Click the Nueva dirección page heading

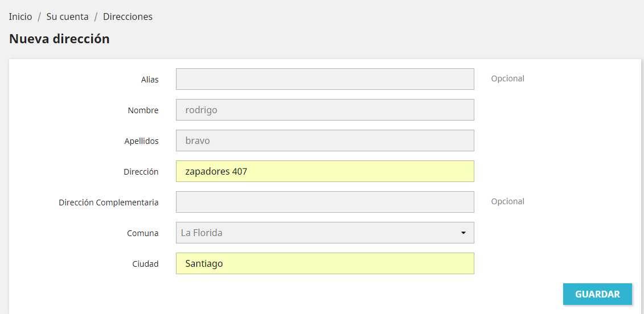[59, 39]
